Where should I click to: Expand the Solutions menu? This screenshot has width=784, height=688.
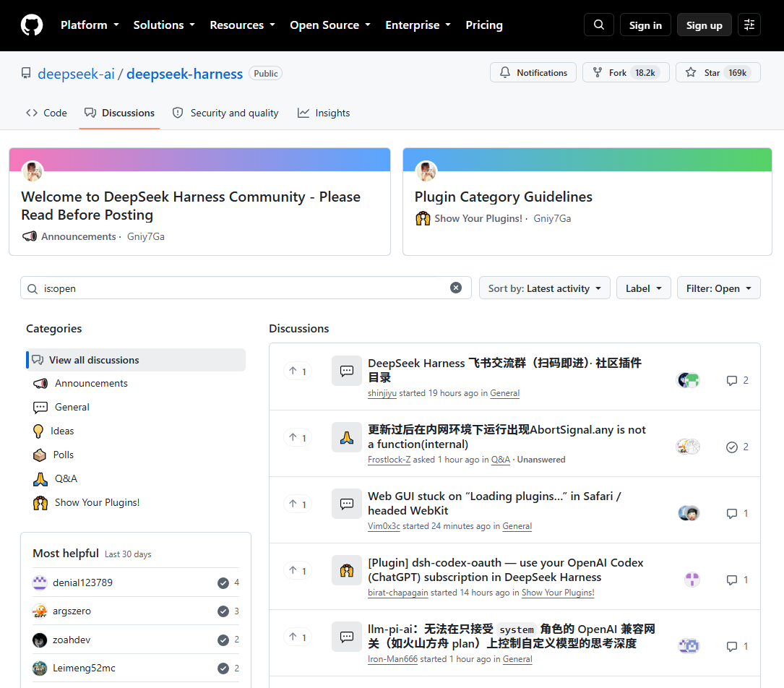pyautogui.click(x=163, y=25)
